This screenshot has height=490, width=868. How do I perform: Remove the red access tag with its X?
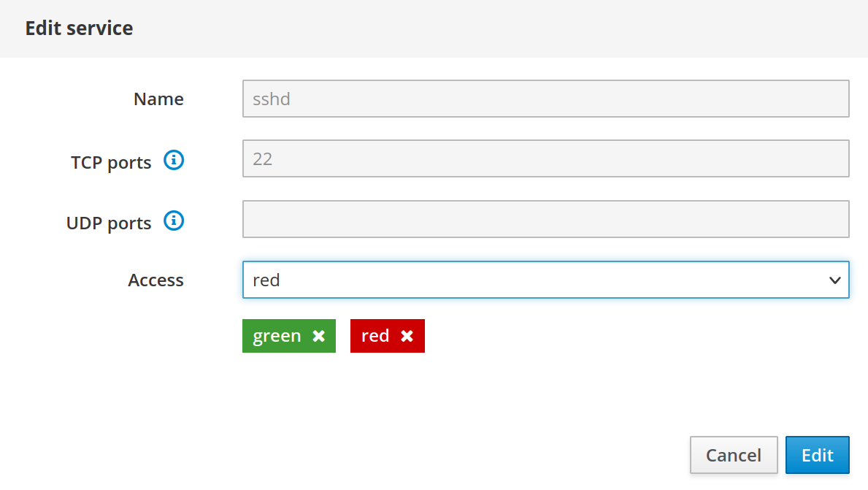click(x=407, y=336)
